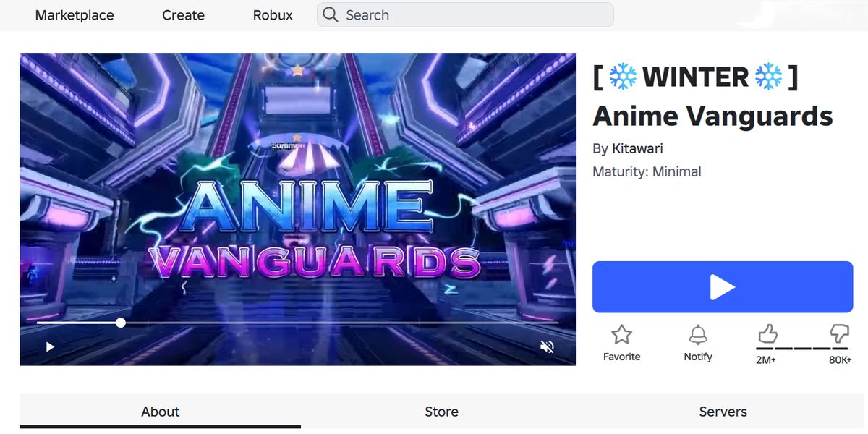The height and width of the screenshot is (434, 868).
Task: Focus the Search input field
Action: click(465, 14)
